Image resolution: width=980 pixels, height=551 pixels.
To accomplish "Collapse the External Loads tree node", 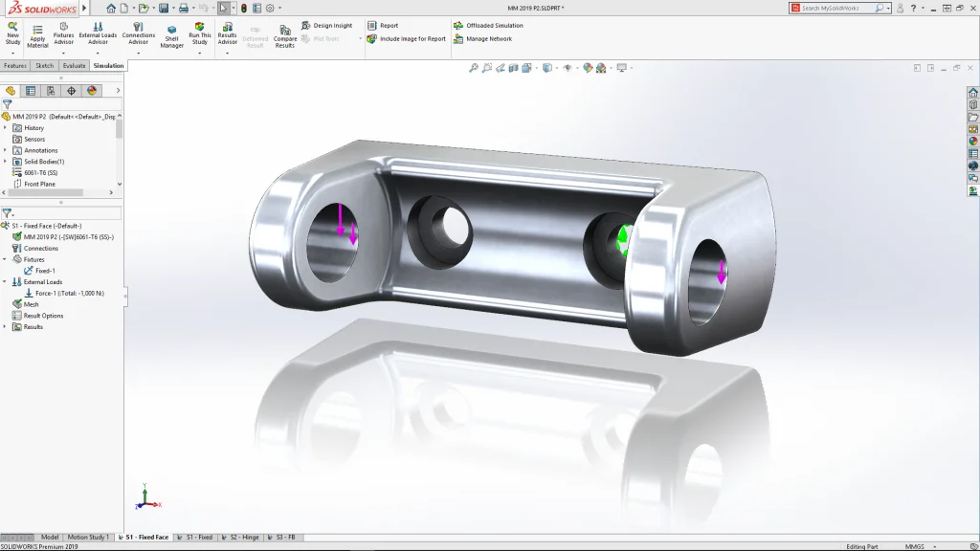I will [x=6, y=282].
